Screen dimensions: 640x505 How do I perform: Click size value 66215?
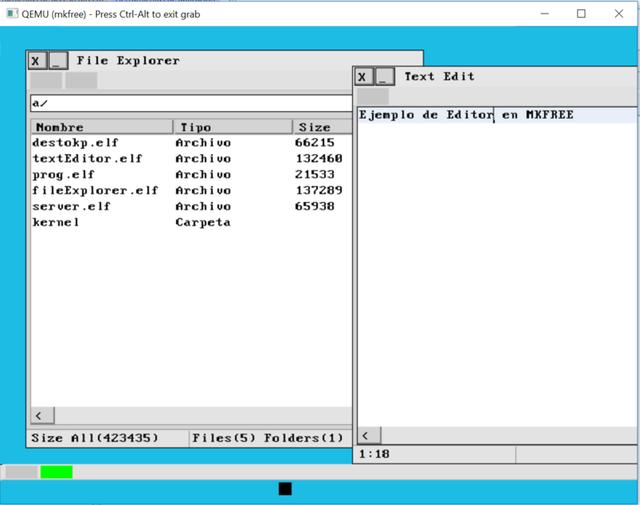(x=314, y=142)
